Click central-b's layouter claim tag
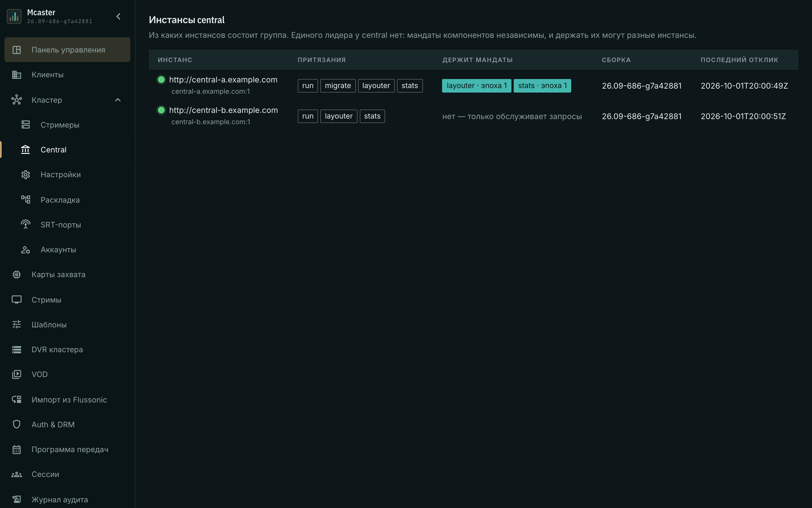The image size is (812, 508). point(339,116)
